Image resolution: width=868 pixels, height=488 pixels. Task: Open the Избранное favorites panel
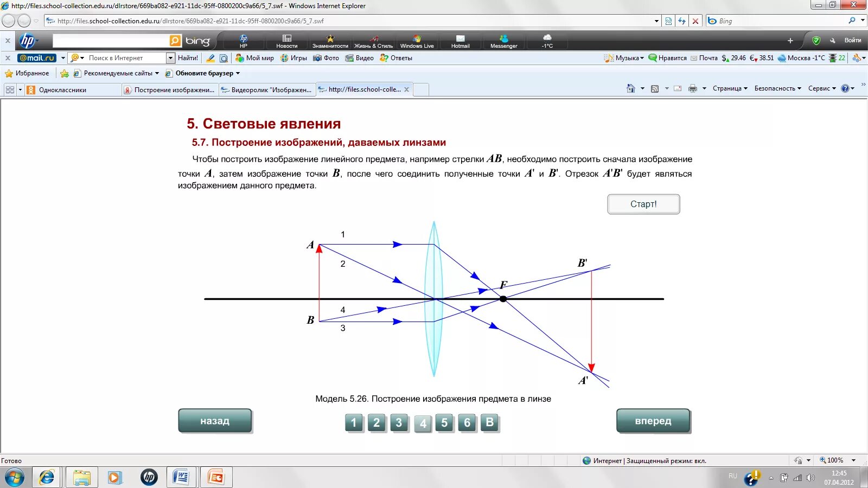coord(27,73)
